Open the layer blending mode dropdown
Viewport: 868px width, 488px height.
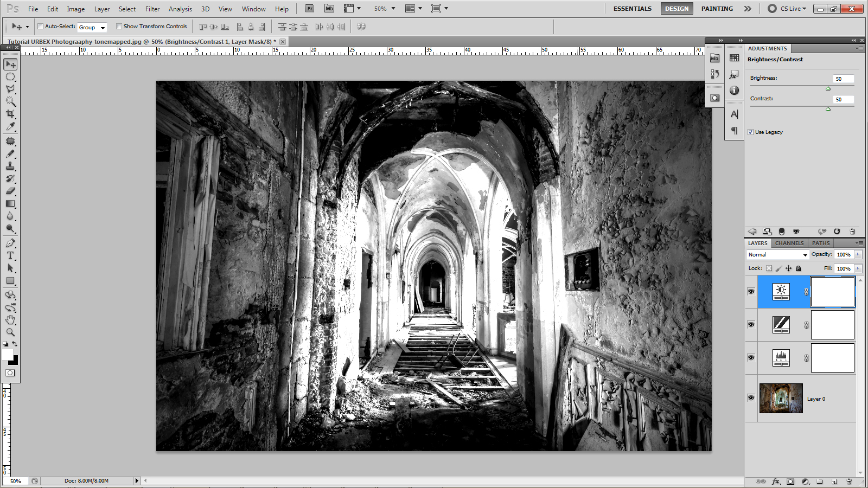(777, 254)
